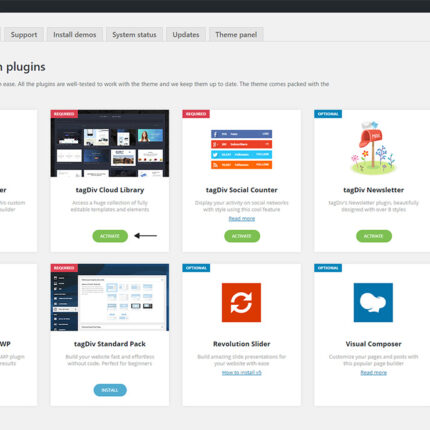Select the tagDiv Social Counter title

coord(242,190)
